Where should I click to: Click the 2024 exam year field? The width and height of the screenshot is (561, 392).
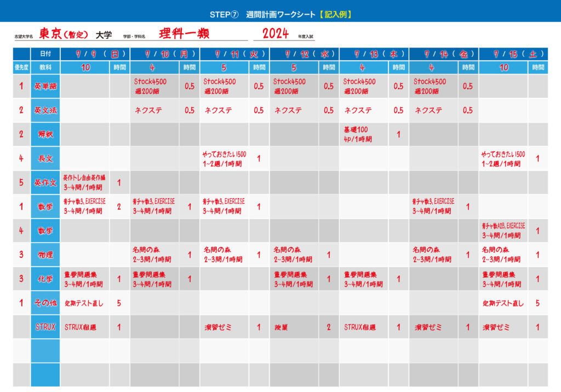(276, 33)
